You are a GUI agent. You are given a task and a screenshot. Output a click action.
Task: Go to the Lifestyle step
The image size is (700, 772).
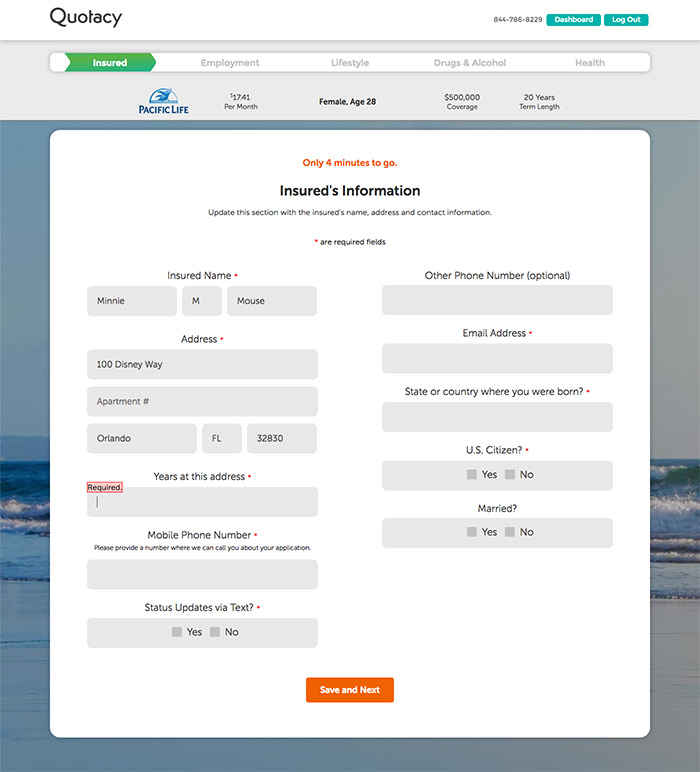coord(350,63)
